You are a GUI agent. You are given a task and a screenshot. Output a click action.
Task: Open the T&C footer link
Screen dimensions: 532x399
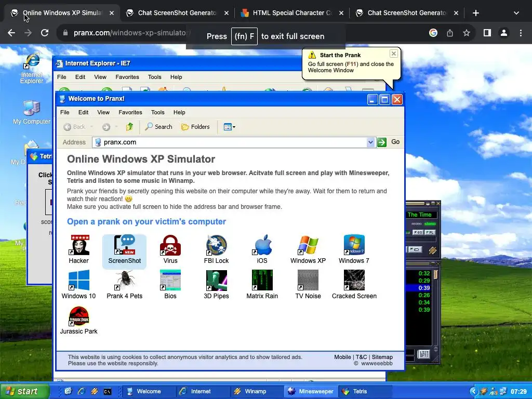coord(362,357)
